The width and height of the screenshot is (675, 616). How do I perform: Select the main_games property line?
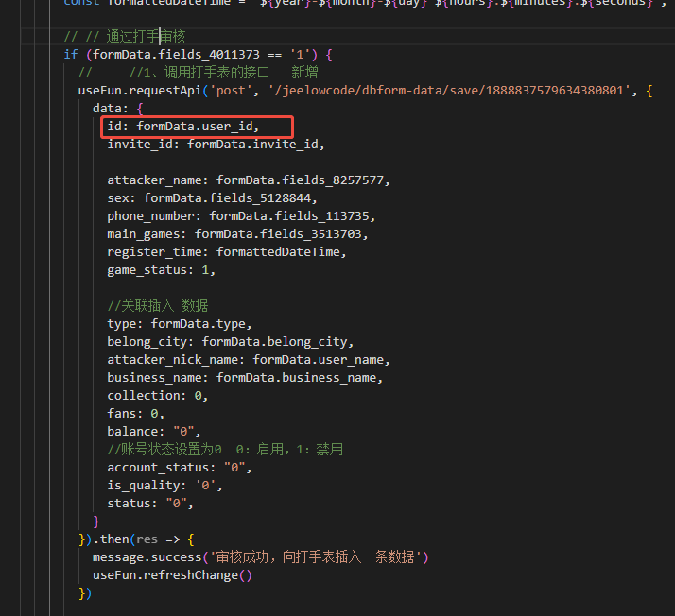point(236,234)
